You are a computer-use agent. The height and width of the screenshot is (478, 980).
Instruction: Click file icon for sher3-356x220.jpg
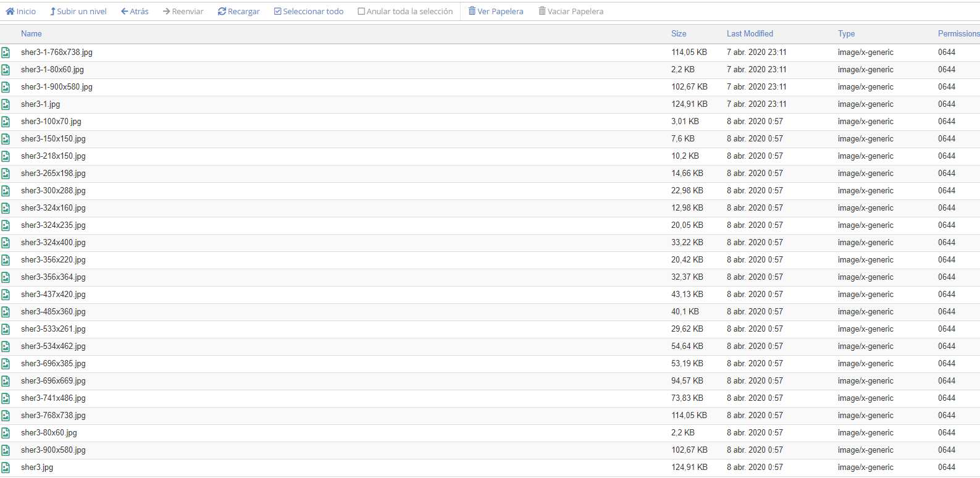coord(6,260)
